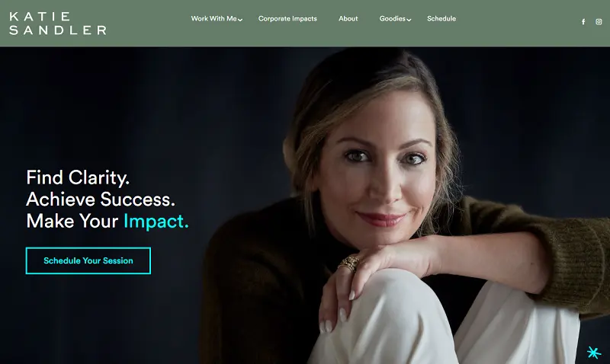Click the word SANDLER in the logo
This screenshot has width=610, height=364.
tap(58, 30)
